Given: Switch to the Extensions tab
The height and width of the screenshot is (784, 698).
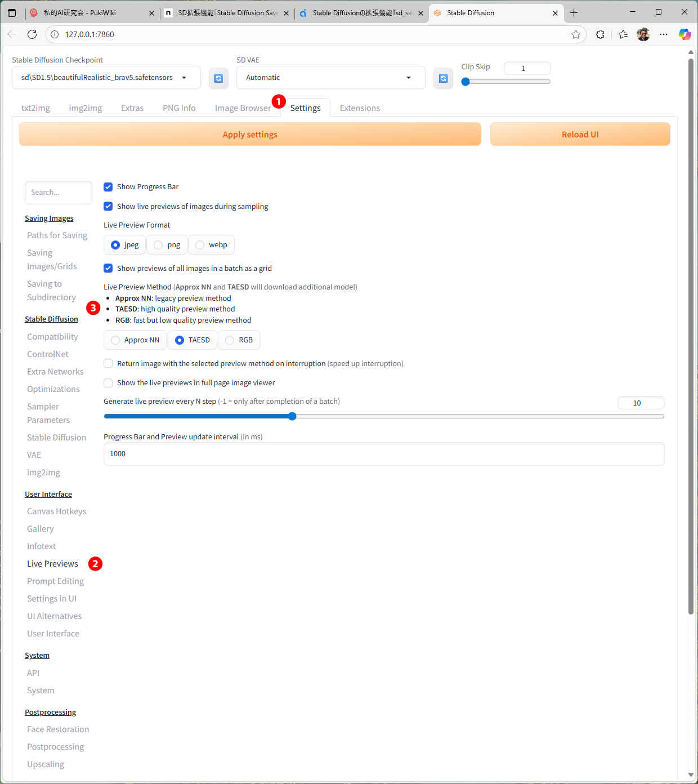Looking at the screenshot, I should tap(360, 108).
